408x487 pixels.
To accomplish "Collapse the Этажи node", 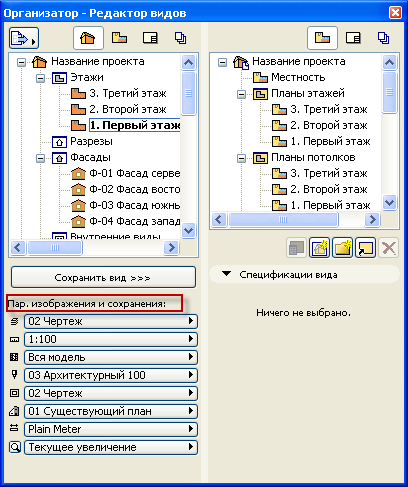I will [41, 78].
